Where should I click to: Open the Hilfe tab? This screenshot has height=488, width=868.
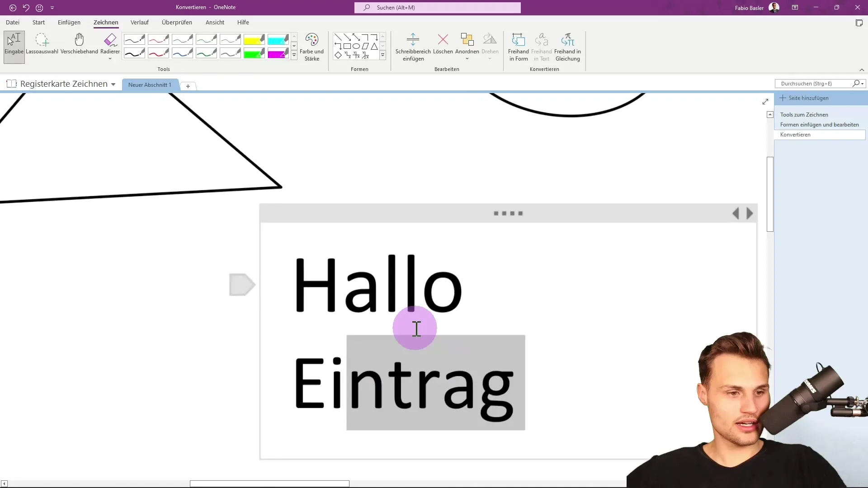pyautogui.click(x=243, y=22)
